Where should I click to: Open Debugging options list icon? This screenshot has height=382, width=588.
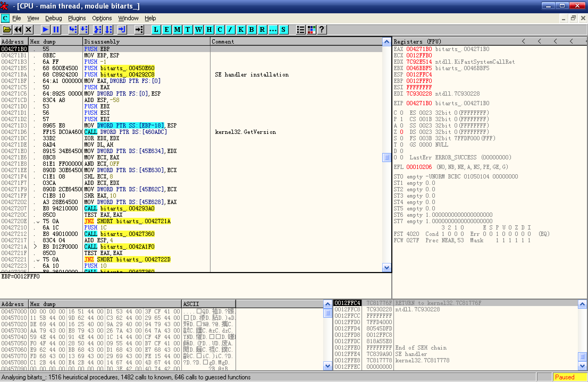point(301,29)
